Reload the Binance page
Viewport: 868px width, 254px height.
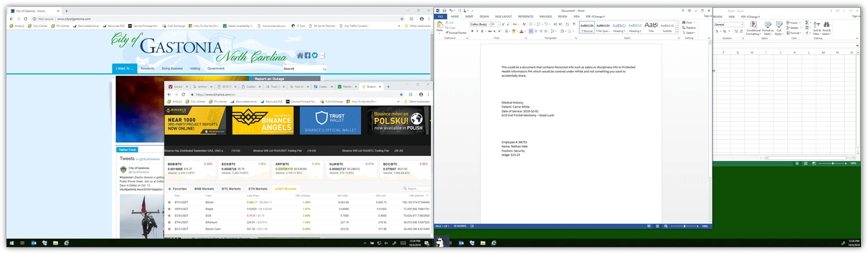(x=183, y=95)
